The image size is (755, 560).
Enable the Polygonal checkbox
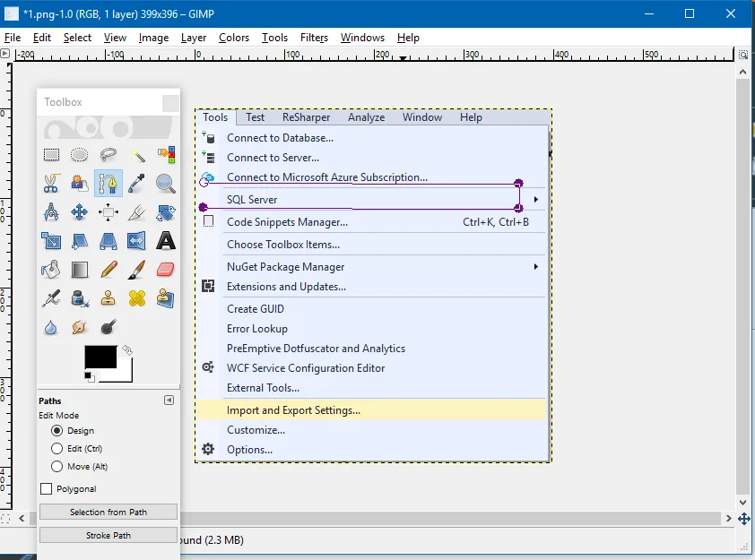point(47,489)
